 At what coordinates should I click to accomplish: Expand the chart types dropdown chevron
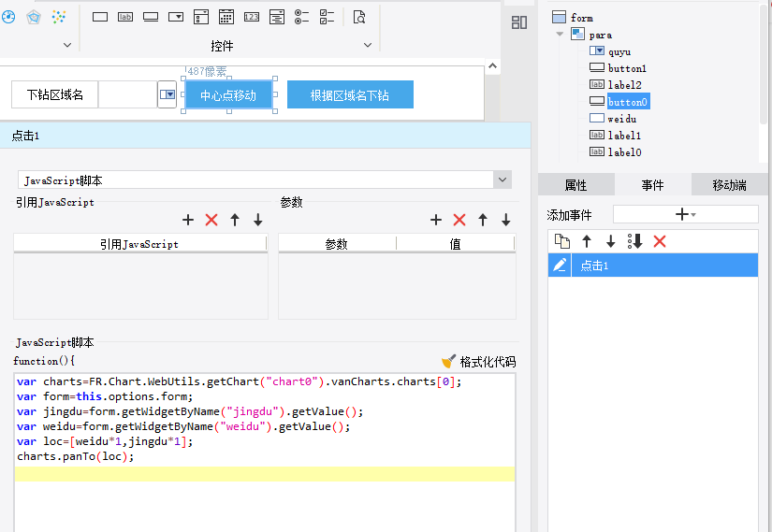[x=67, y=45]
